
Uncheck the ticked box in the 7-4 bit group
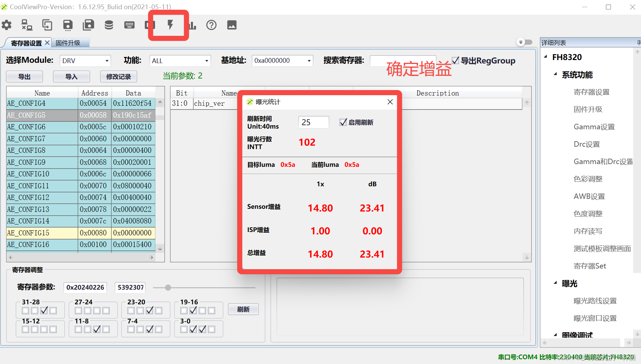click(x=150, y=329)
